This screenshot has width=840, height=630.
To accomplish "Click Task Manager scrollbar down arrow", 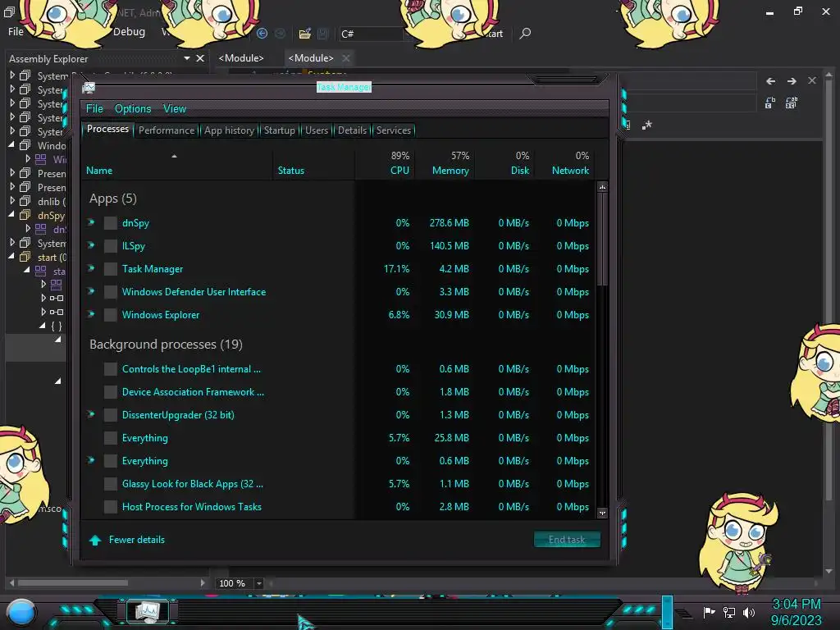I will pos(602,513).
